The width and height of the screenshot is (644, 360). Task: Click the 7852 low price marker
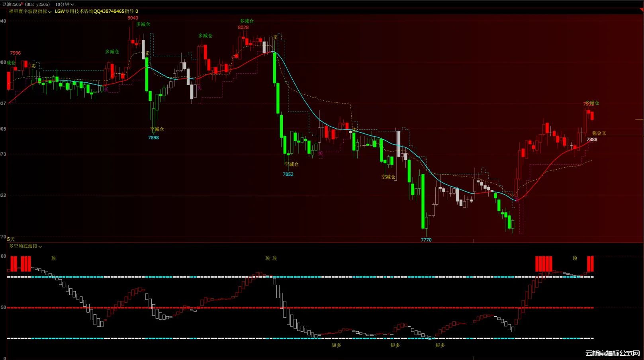288,174
